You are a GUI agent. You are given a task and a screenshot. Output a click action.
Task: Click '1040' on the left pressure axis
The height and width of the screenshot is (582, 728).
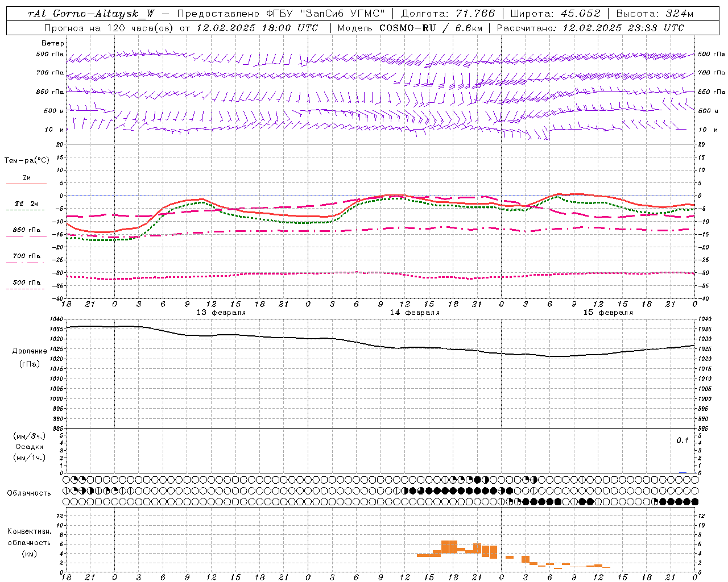tap(57, 319)
